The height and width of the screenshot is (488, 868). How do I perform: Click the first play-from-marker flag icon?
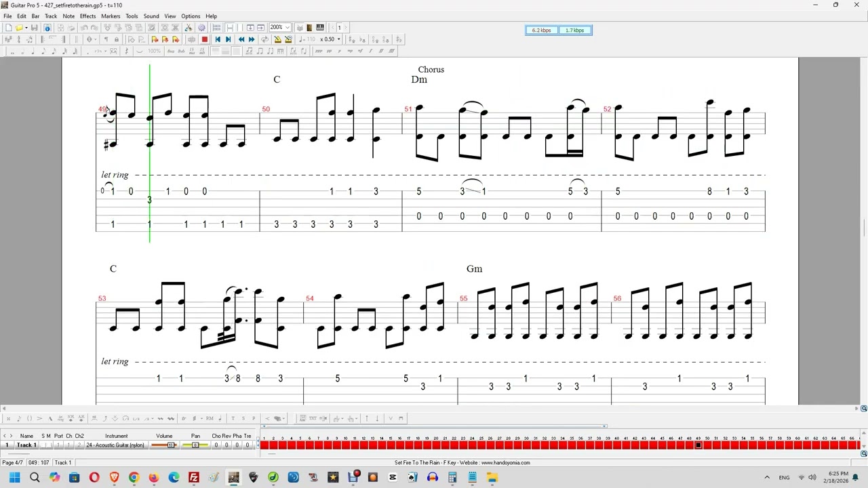tap(155, 39)
